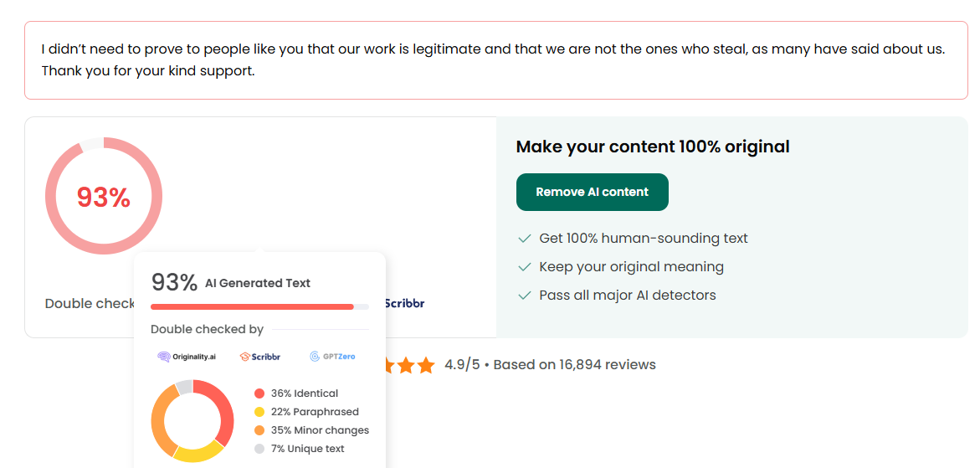Click the "Make your content 100% original" heading
Viewport: 980px width, 468px height.
(653, 147)
